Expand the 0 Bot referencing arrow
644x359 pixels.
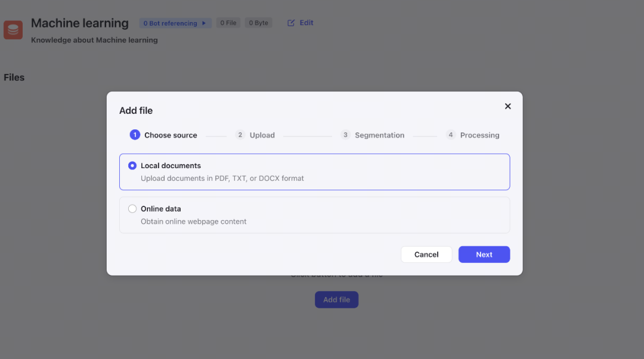[x=203, y=23]
